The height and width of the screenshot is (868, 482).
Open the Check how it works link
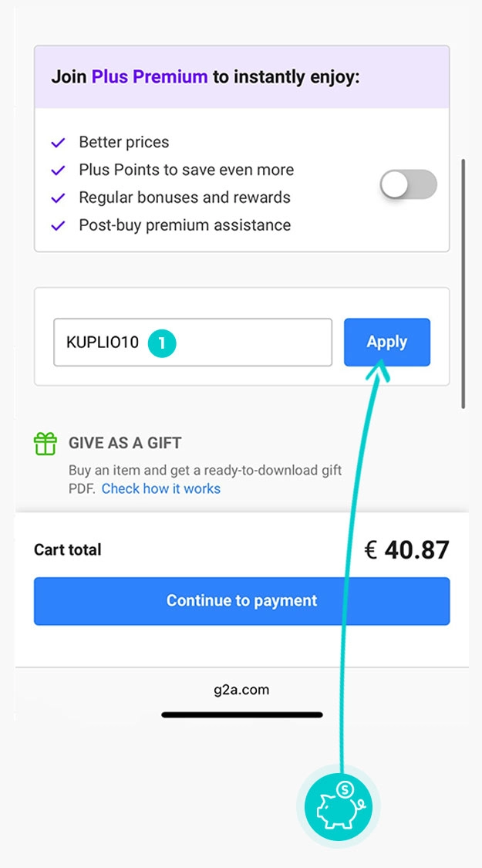coord(161,488)
